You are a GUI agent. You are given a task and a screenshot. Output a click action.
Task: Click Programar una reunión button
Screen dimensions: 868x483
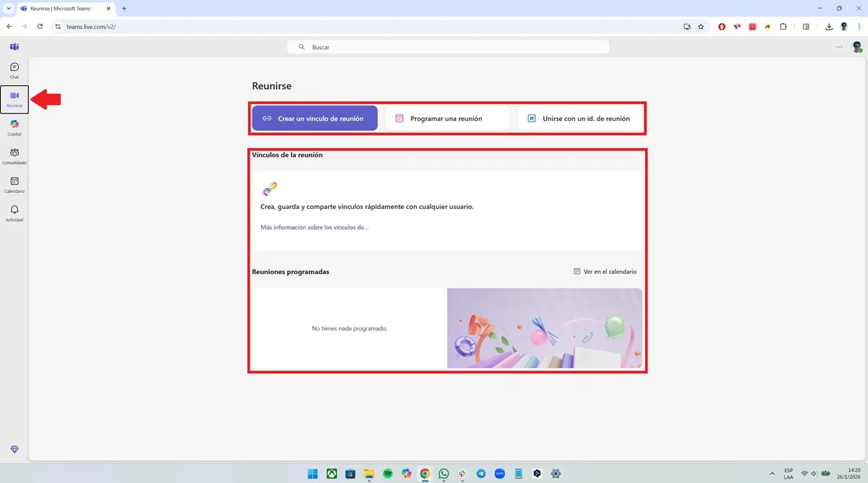click(x=447, y=119)
